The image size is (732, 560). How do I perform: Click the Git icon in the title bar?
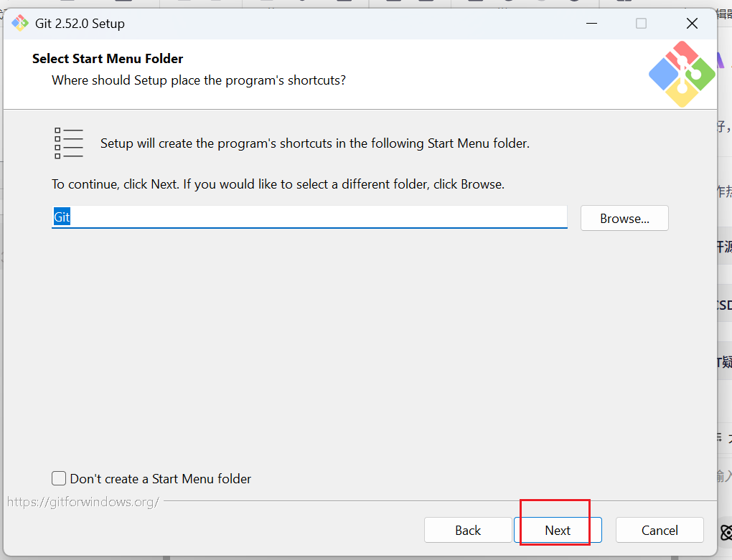pyautogui.click(x=20, y=23)
